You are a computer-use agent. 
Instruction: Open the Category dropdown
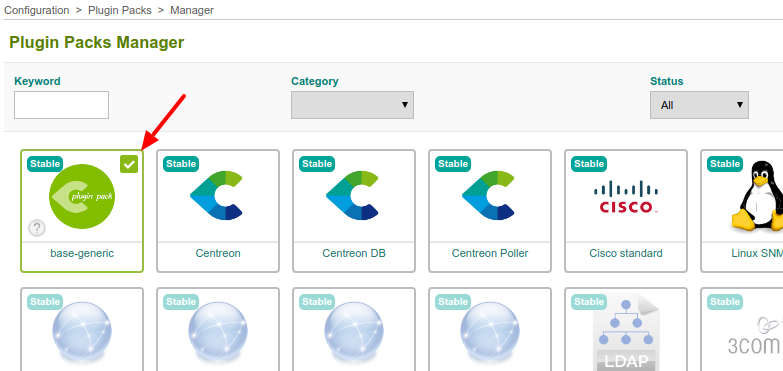[x=353, y=105]
